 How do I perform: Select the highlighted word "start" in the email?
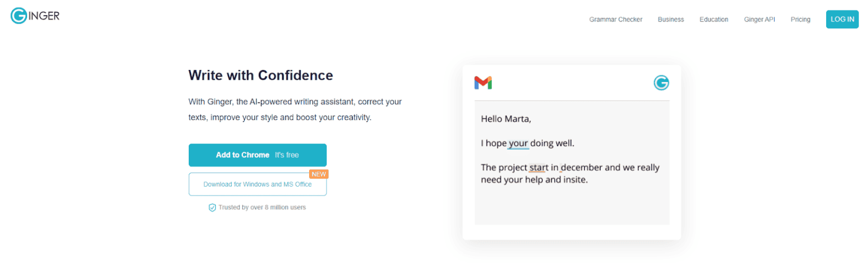(x=539, y=168)
